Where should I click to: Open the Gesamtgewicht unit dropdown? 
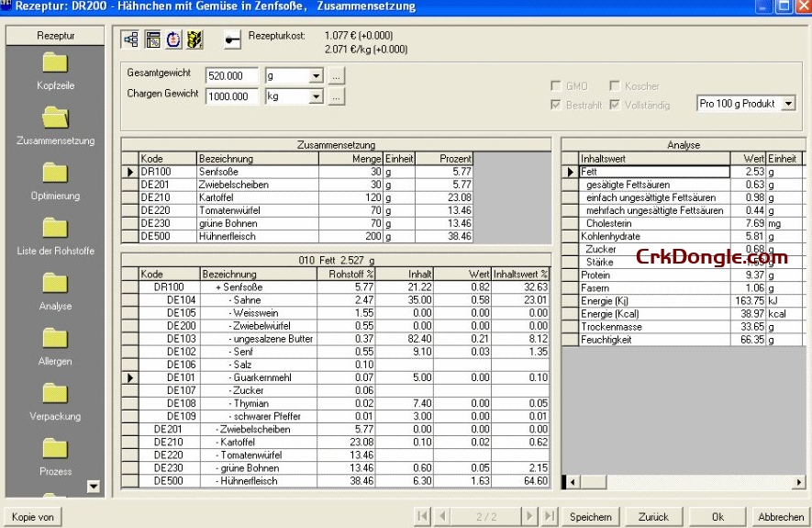click(317, 76)
